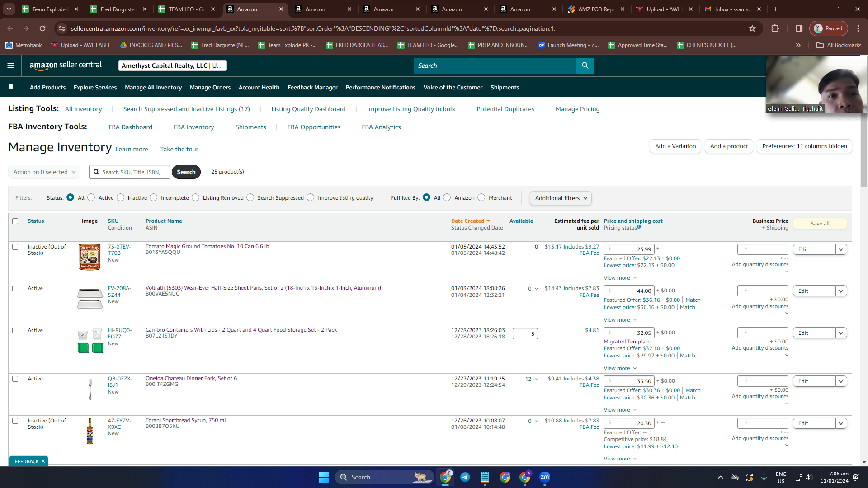Click the Oneida Dinner Fork product image
The image size is (868, 488).
pyautogui.click(x=90, y=389)
